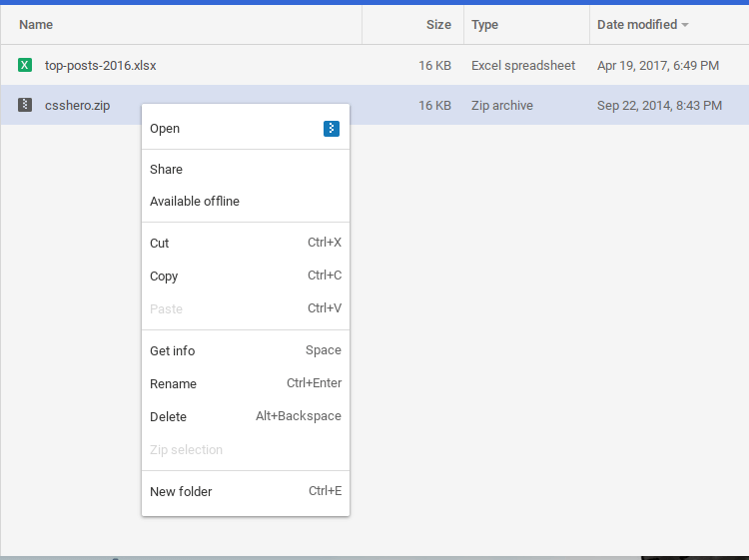Image resolution: width=749 pixels, height=560 pixels.
Task: Click empty file list area to dismiss menu
Action: pyautogui.click(x=549, y=349)
